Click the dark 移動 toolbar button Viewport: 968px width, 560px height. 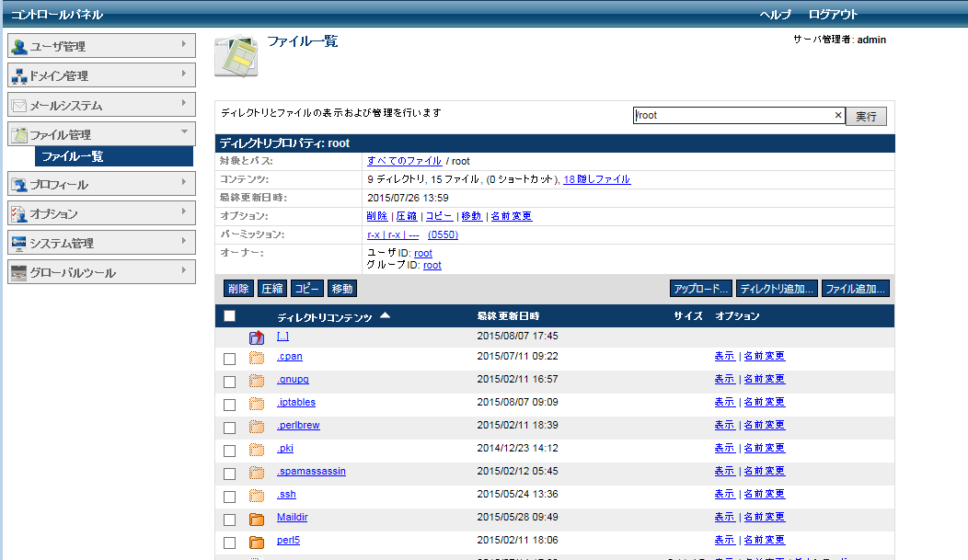point(342,289)
